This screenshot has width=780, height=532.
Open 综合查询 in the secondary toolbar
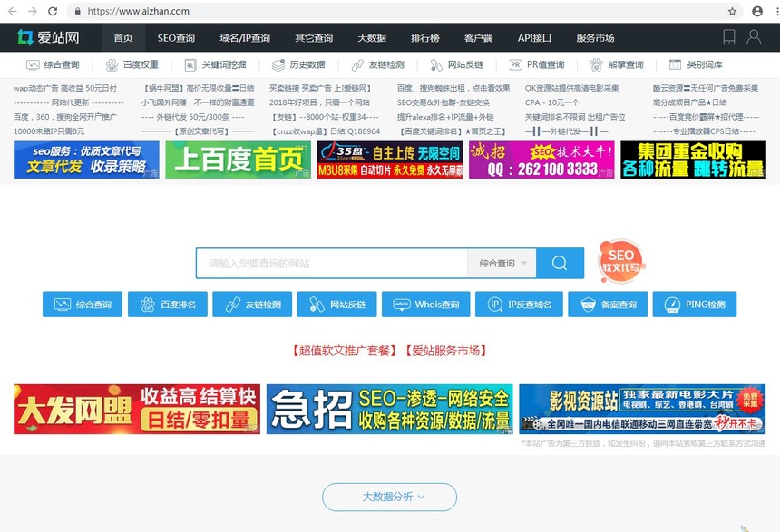click(53, 64)
